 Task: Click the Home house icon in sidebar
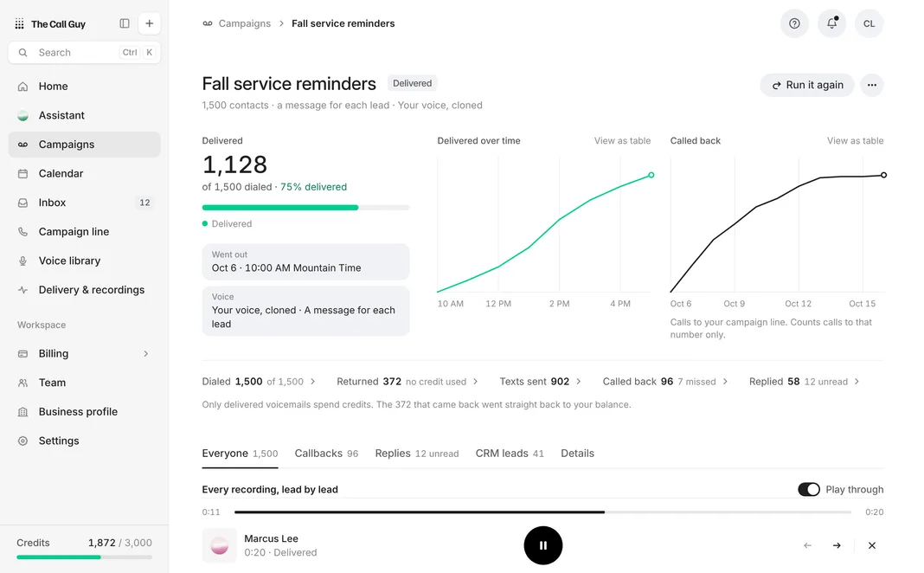point(22,86)
